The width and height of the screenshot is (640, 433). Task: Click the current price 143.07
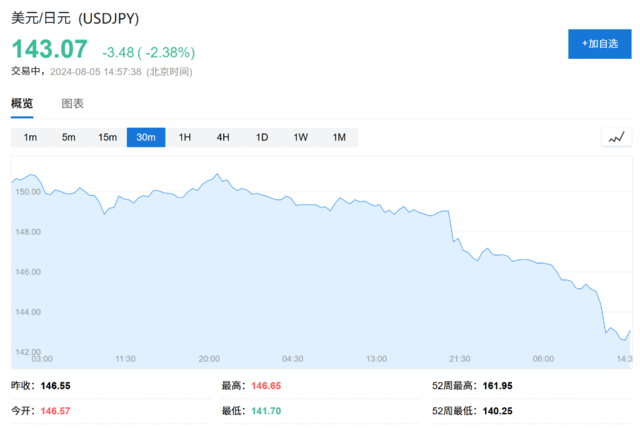click(x=49, y=49)
